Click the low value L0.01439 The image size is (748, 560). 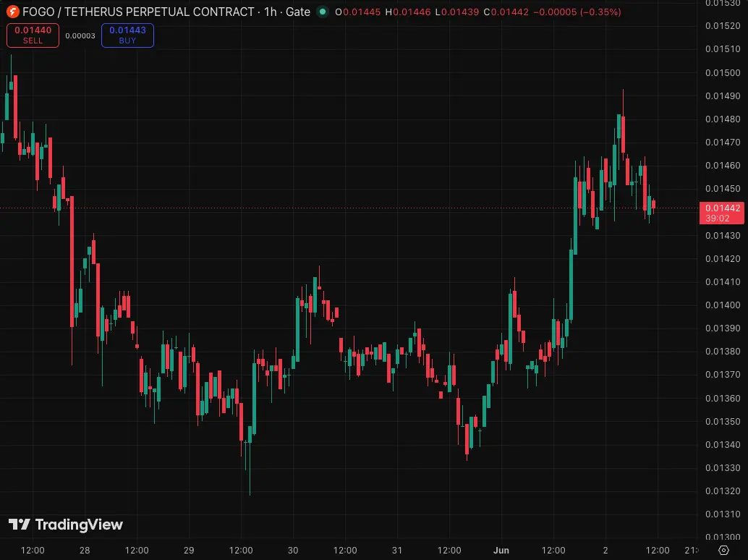click(457, 12)
